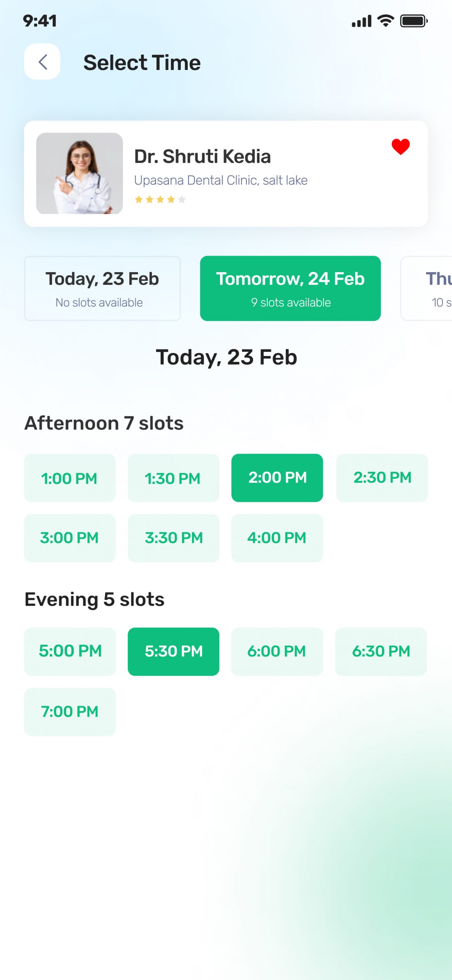
Task: Select the 4:00 PM afternoon slot
Action: coord(277,538)
